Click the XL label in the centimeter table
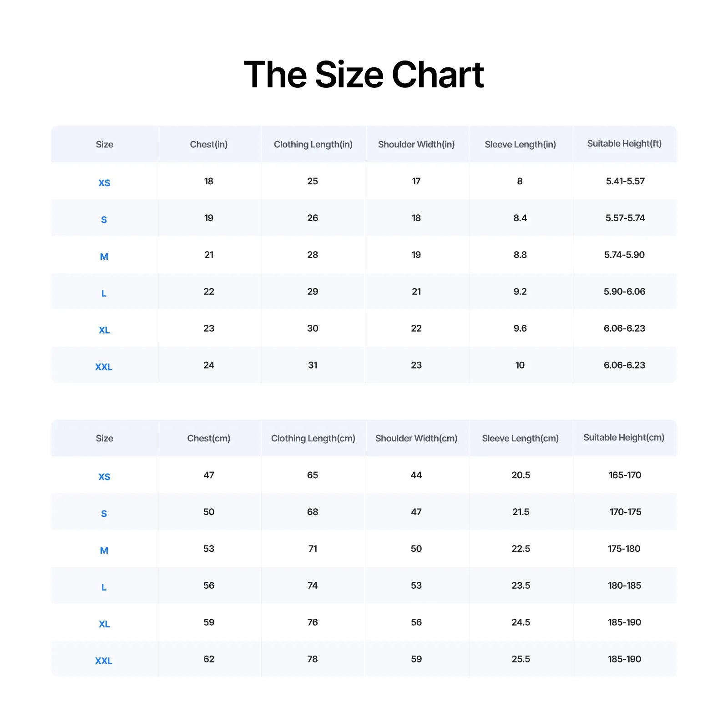Screen dimensions: 728x728 [x=104, y=624]
